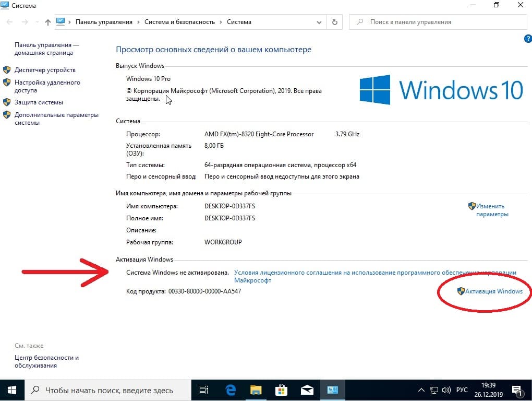Image resolution: width=532 pixels, height=401 pixels.
Task: Click shield icon beside Дополнительные параметры системы
Action: [7, 115]
